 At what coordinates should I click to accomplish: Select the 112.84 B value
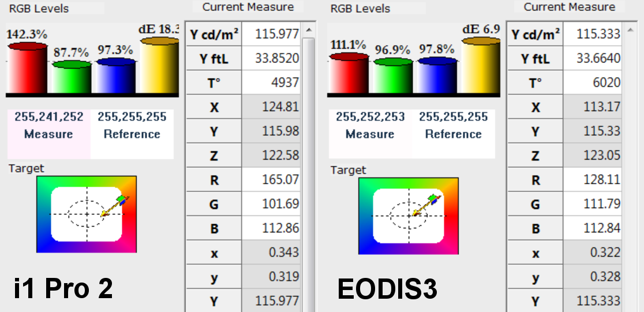(x=593, y=228)
